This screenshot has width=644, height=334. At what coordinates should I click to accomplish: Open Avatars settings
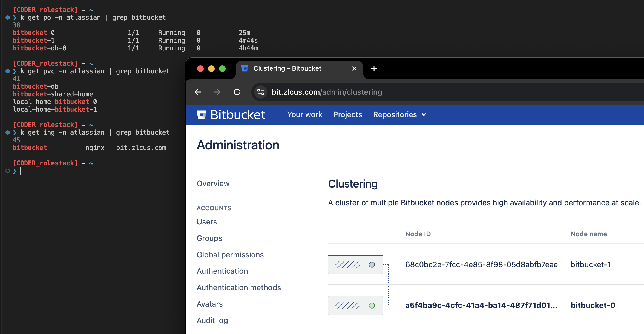(209, 304)
